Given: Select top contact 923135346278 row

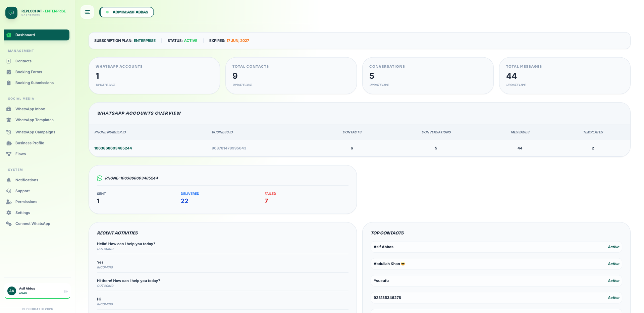Looking at the screenshot, I should coord(496,298).
